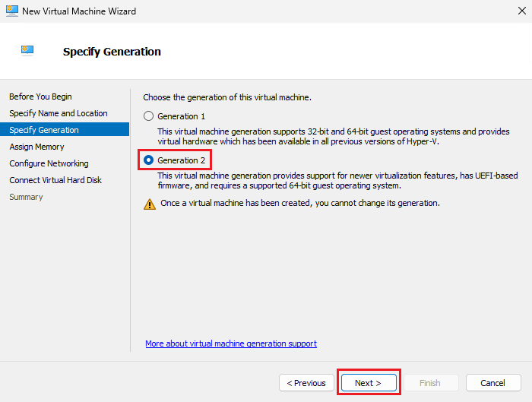Click the yellow warning triangle icon
The image size is (532, 402).
coord(149,204)
